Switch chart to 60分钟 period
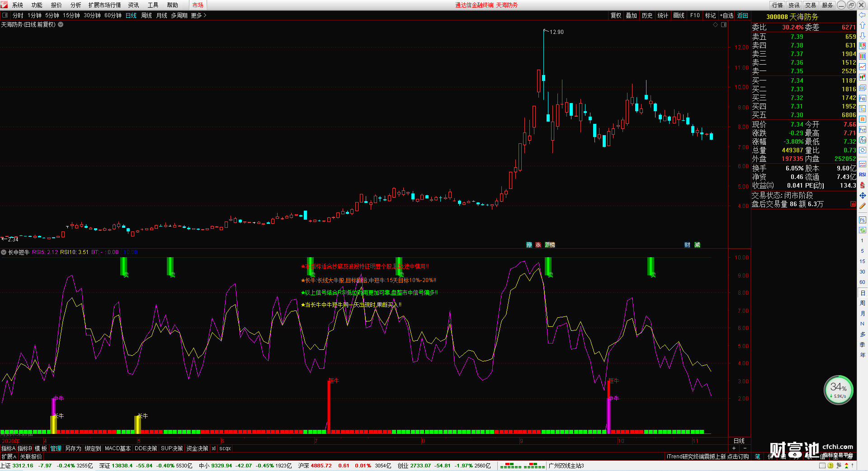 113,15
